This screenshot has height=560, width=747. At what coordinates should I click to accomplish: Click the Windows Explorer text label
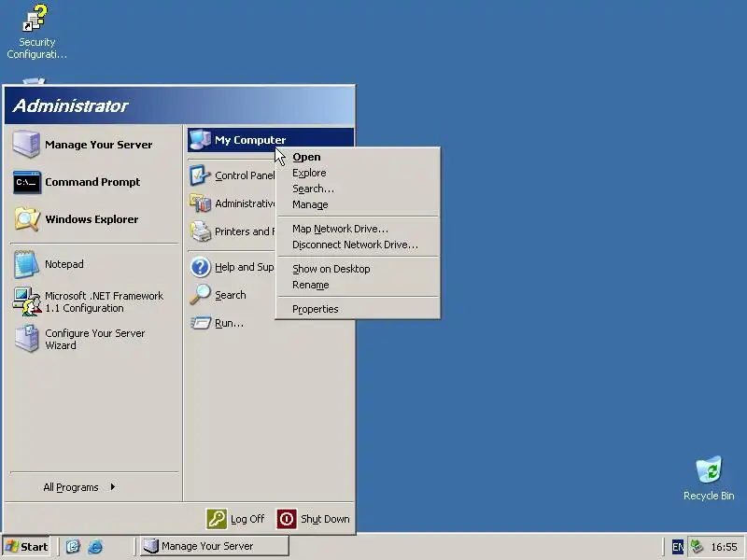[92, 219]
